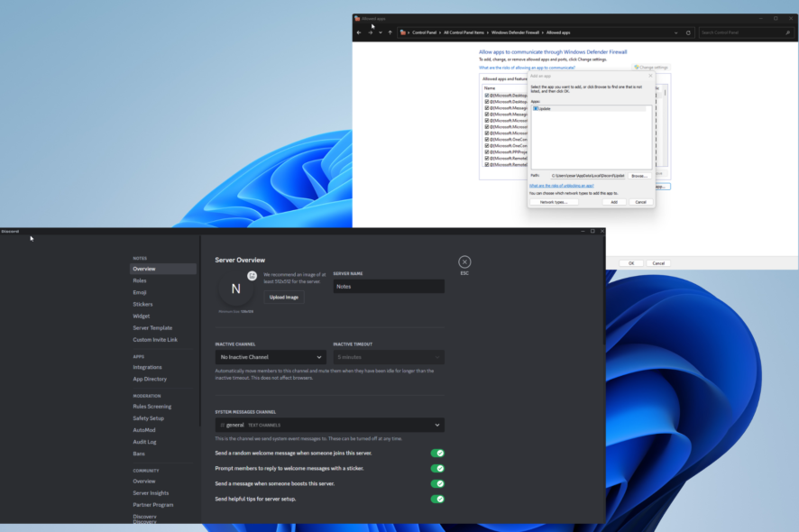799x532 pixels.
Task: Go back in the Allowed apps window
Action: point(359,32)
